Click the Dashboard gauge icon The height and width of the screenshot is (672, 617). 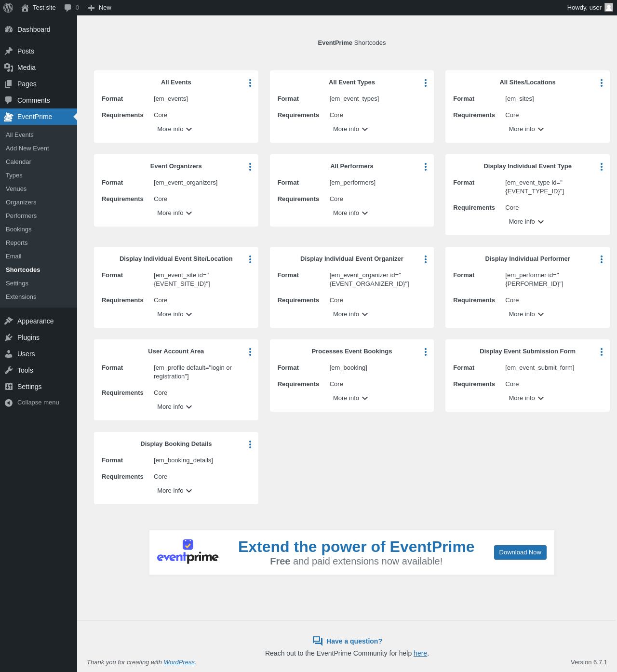[9, 29]
